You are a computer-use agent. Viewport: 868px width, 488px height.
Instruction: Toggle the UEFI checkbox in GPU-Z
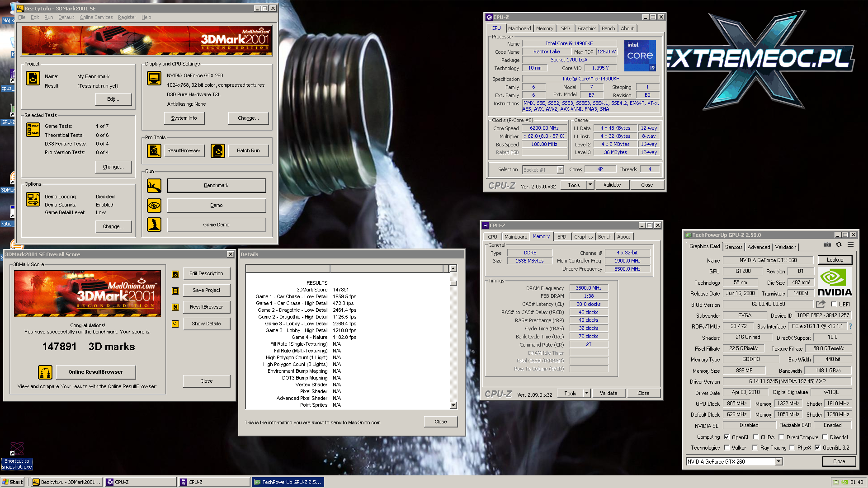834,305
